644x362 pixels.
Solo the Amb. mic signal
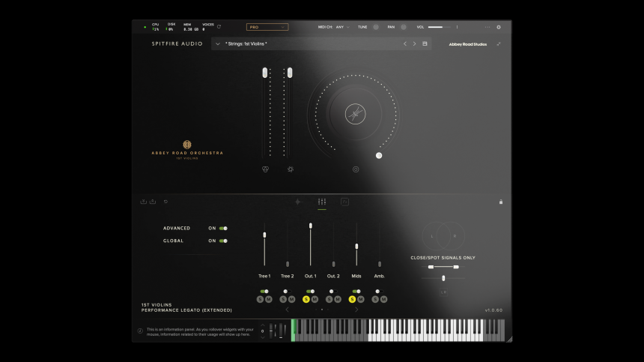(x=375, y=300)
